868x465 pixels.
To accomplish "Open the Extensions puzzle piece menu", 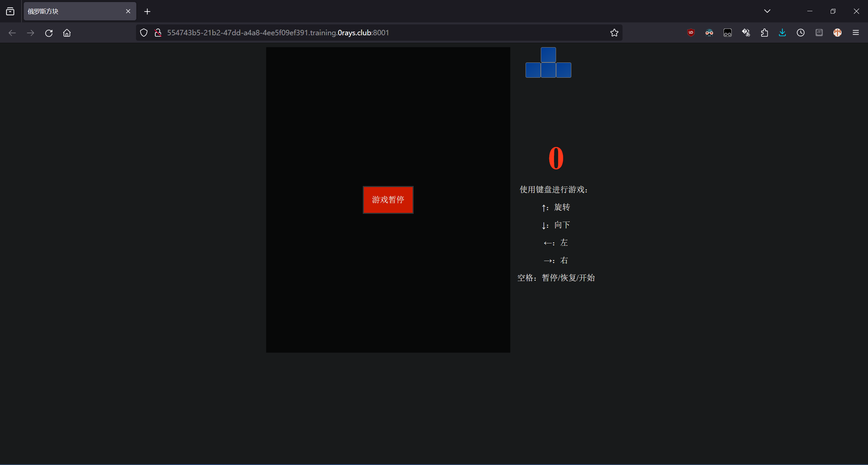I will 764,33.
